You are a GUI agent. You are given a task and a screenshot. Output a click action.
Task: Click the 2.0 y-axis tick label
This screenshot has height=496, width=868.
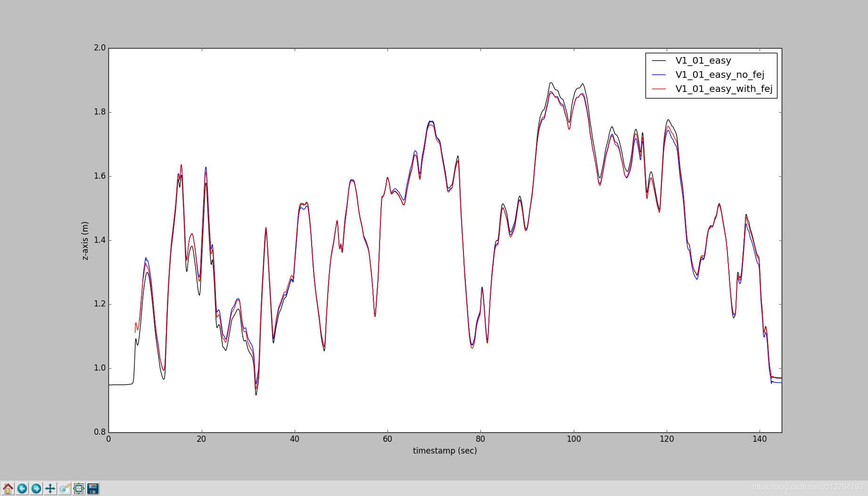pos(100,48)
